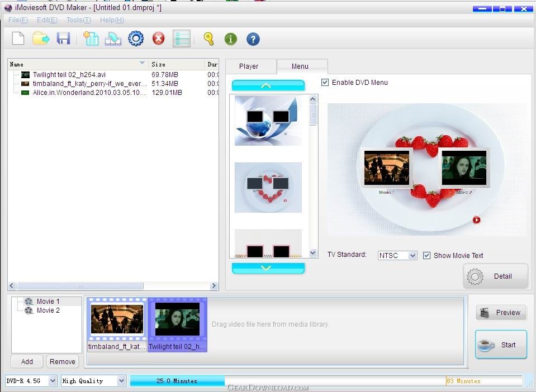
Task: Toggle Show Movie Text checkbox
Action: coord(426,255)
